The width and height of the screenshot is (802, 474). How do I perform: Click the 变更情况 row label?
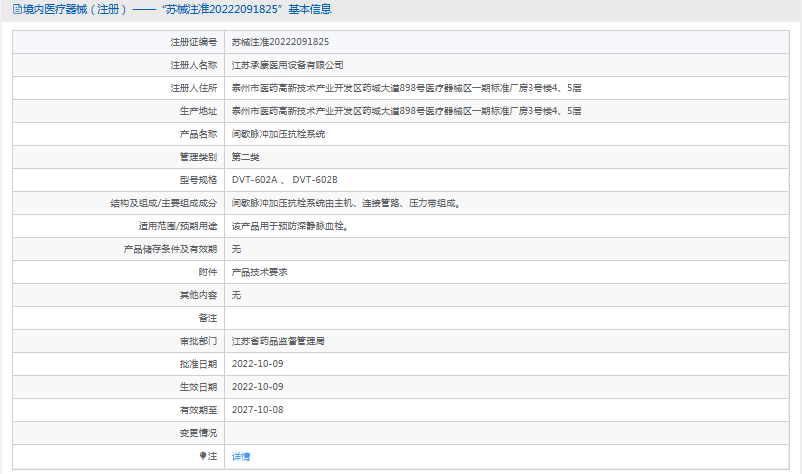point(198,433)
